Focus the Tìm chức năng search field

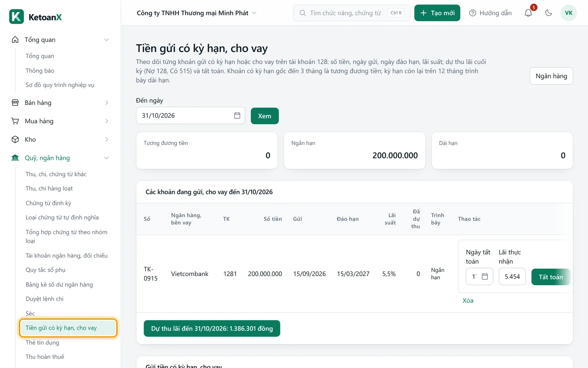click(352, 13)
